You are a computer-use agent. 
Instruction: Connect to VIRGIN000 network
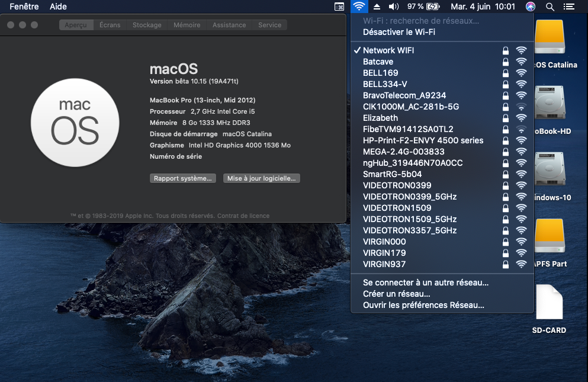442,242
